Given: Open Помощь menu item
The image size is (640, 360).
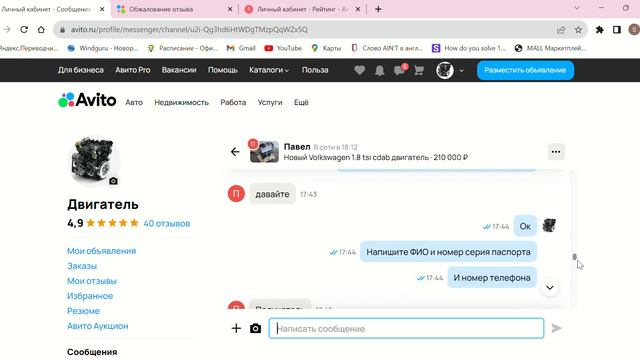Looking at the screenshot, I should click(x=222, y=70).
